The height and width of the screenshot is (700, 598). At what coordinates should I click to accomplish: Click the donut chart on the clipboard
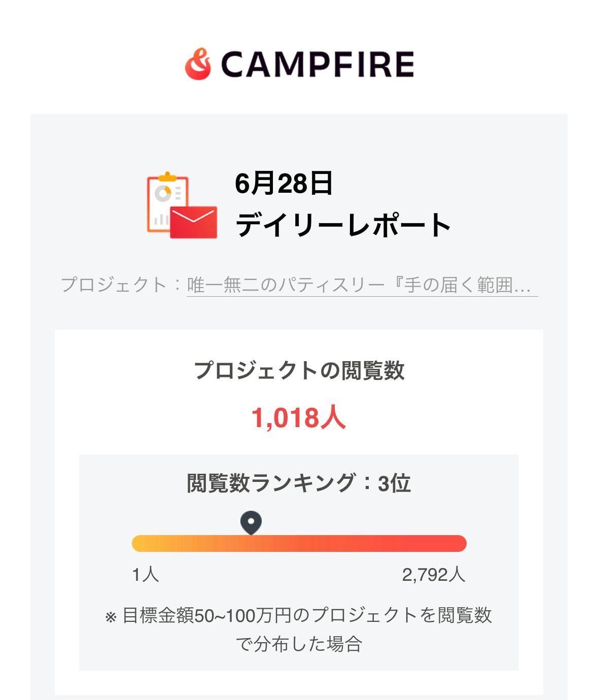click(163, 193)
